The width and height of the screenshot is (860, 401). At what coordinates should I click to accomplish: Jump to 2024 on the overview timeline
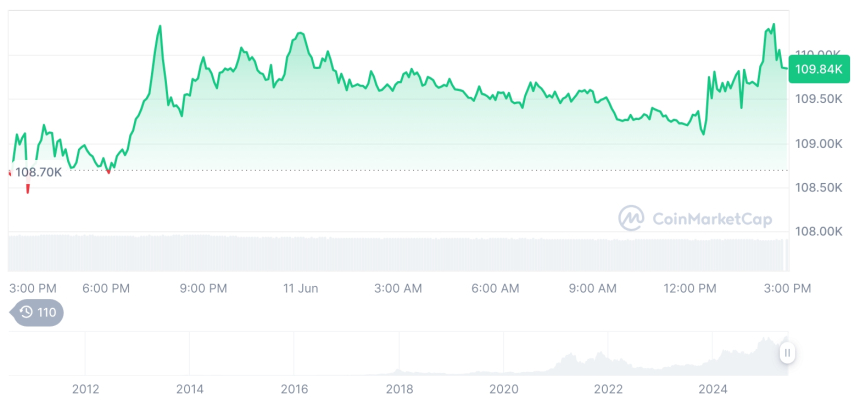click(x=713, y=388)
